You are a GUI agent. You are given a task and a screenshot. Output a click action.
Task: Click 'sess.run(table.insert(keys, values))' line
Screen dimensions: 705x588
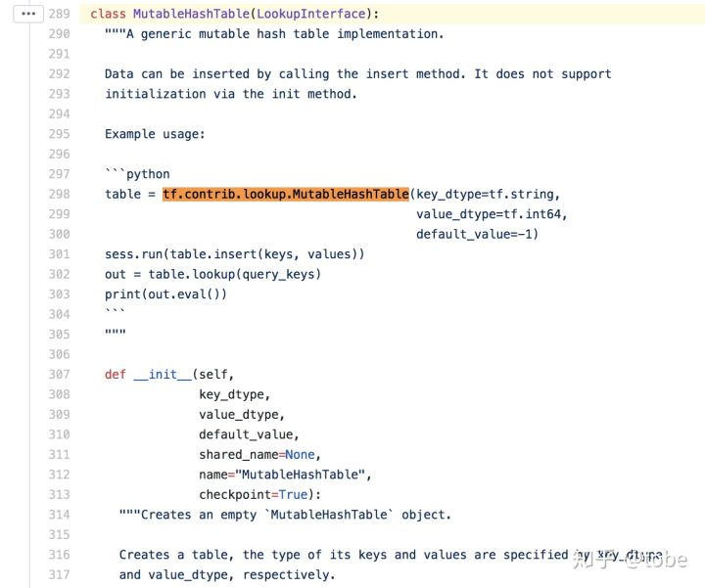point(234,254)
